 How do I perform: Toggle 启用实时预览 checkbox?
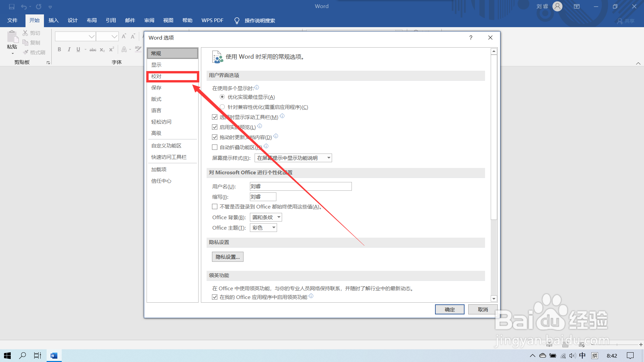click(x=215, y=127)
